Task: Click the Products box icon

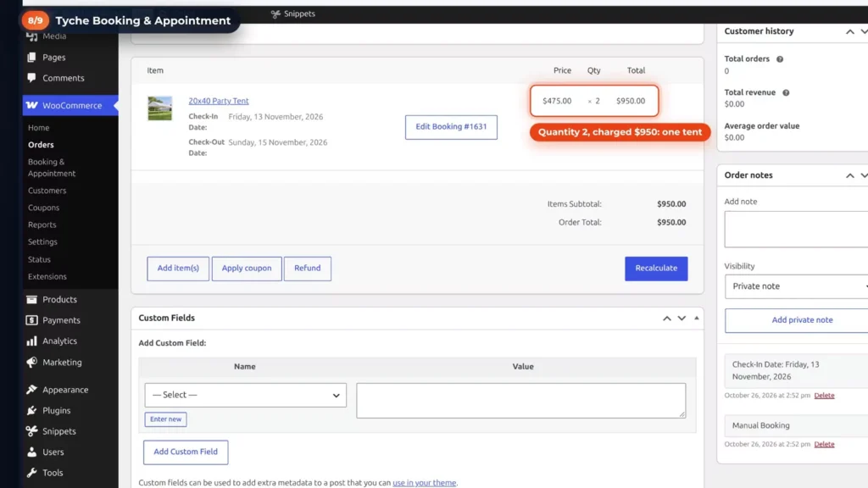Action: coord(31,299)
